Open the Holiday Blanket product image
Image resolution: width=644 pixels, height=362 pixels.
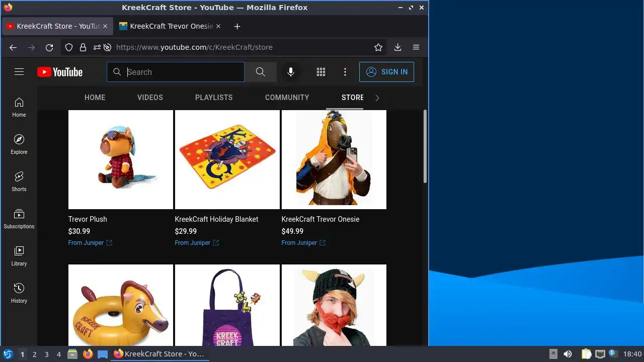[x=227, y=159]
